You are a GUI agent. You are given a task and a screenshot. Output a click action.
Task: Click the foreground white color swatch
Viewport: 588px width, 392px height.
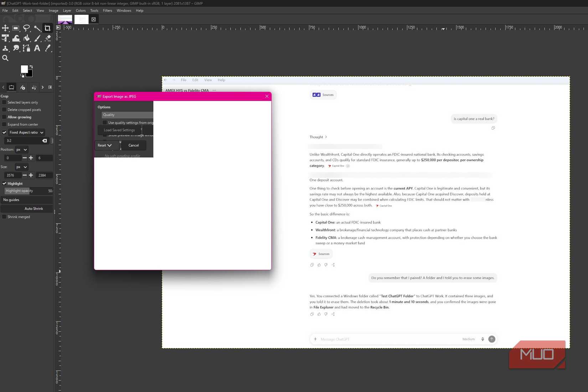(24, 69)
